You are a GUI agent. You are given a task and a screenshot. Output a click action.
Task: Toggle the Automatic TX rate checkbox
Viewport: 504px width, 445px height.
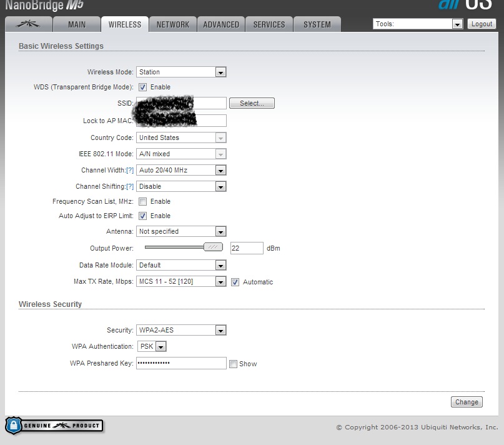click(235, 282)
